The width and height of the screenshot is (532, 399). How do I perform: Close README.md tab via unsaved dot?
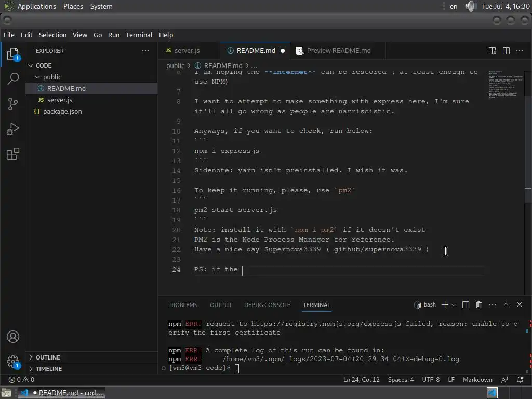click(283, 51)
